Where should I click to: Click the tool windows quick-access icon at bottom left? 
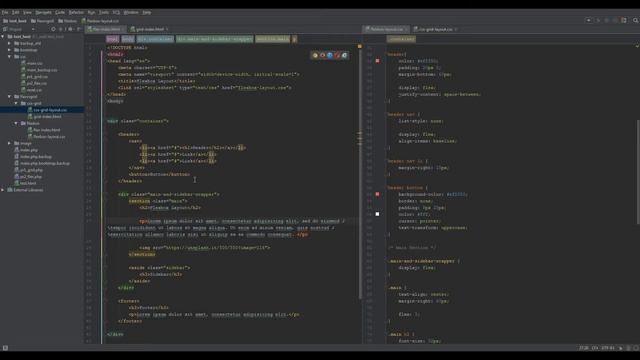point(5,348)
